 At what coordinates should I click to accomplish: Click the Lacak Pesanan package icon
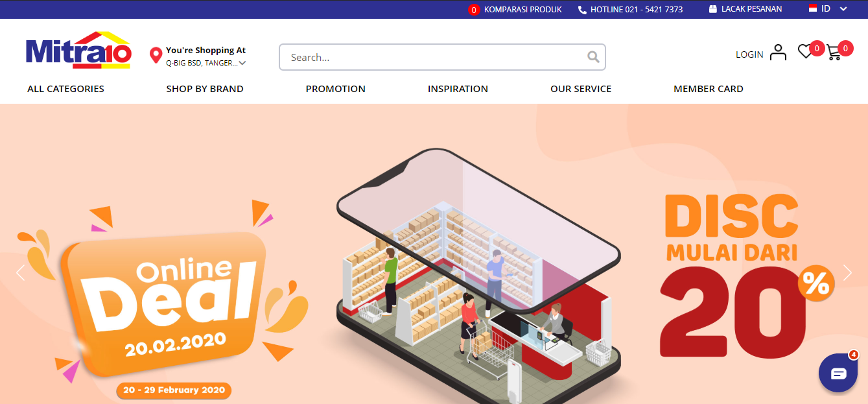pos(713,9)
